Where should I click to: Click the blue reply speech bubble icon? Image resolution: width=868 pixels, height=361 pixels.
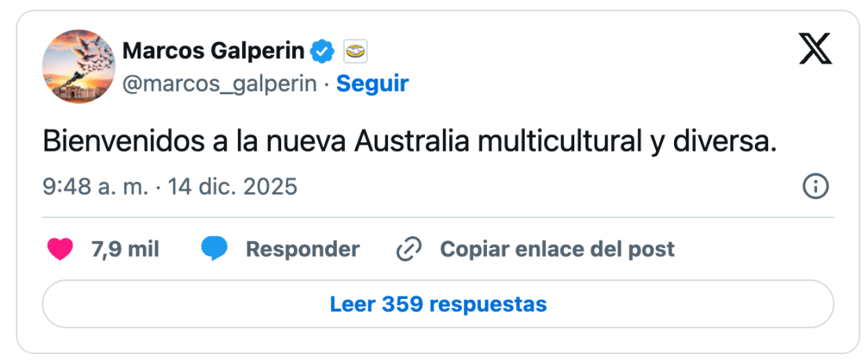214,250
